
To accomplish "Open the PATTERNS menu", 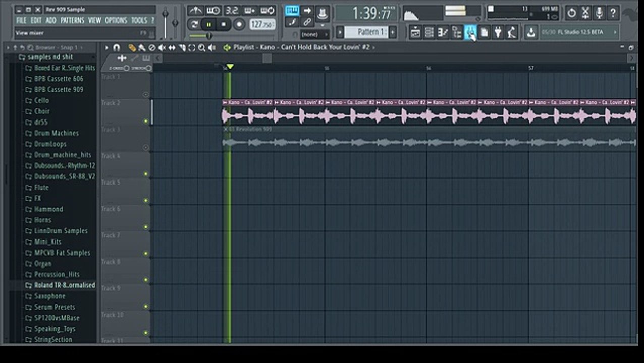I will tap(72, 20).
